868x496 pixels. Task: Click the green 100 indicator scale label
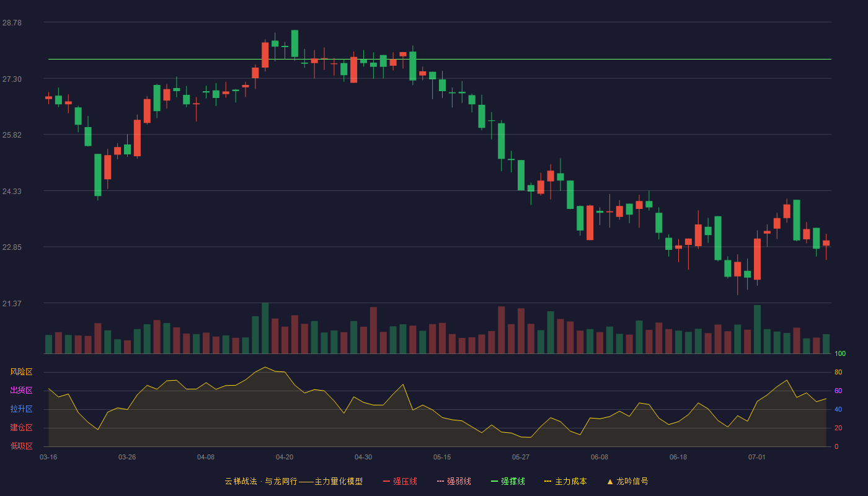tap(840, 353)
